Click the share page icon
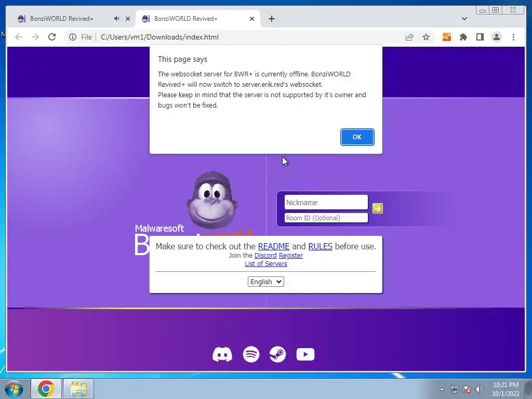 [409, 37]
